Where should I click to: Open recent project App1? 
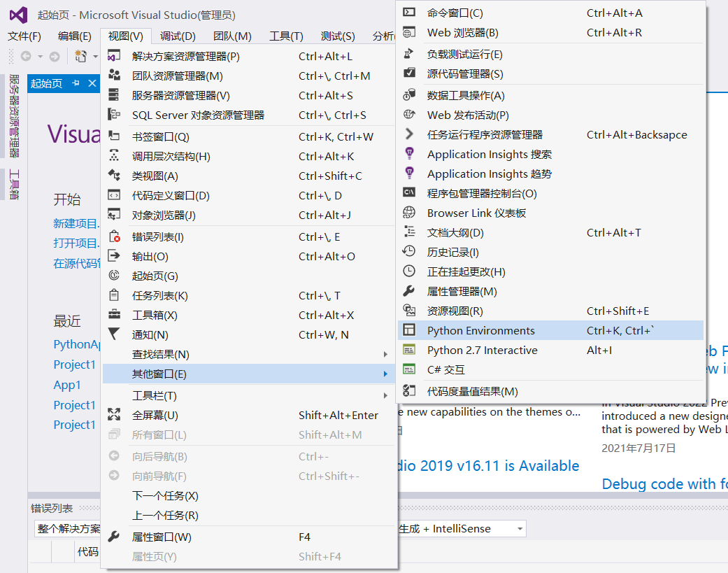point(67,385)
